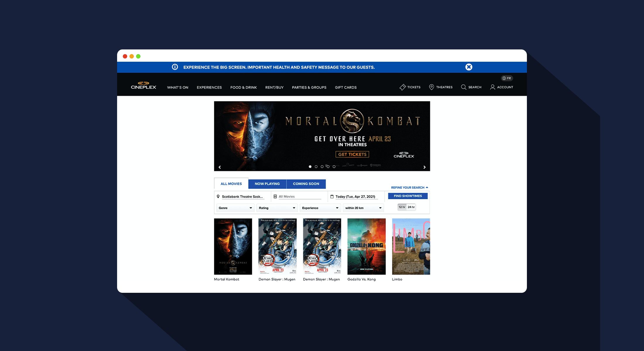The width and height of the screenshot is (644, 351).
Task: Switch to the Coming Soon tab
Action: 306,184
